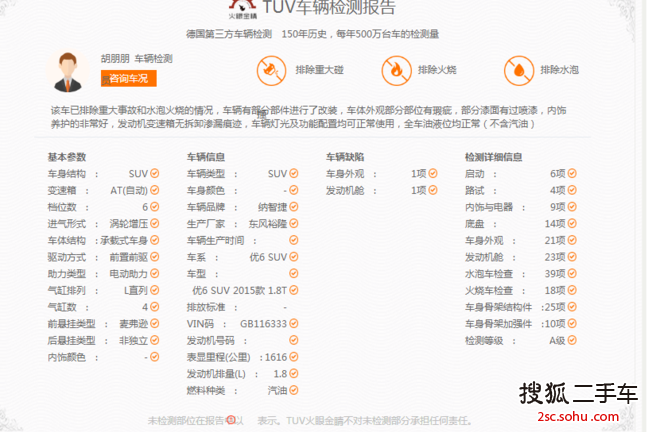
Task: Click check mark beside 车身结构 SUV
Action: (x=155, y=173)
